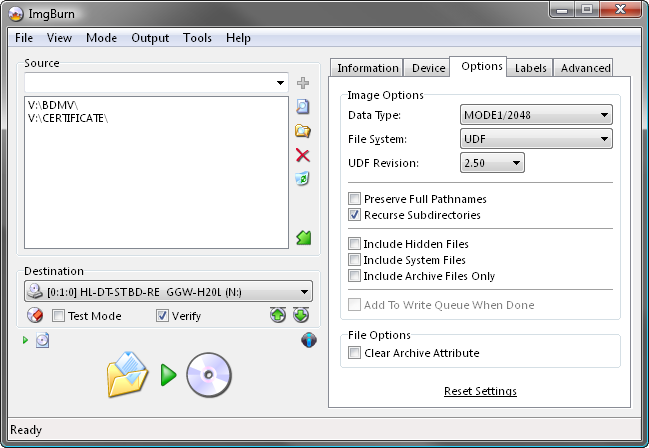Maximize the ImgBurn window
649x448 pixels.
[x=587, y=10]
